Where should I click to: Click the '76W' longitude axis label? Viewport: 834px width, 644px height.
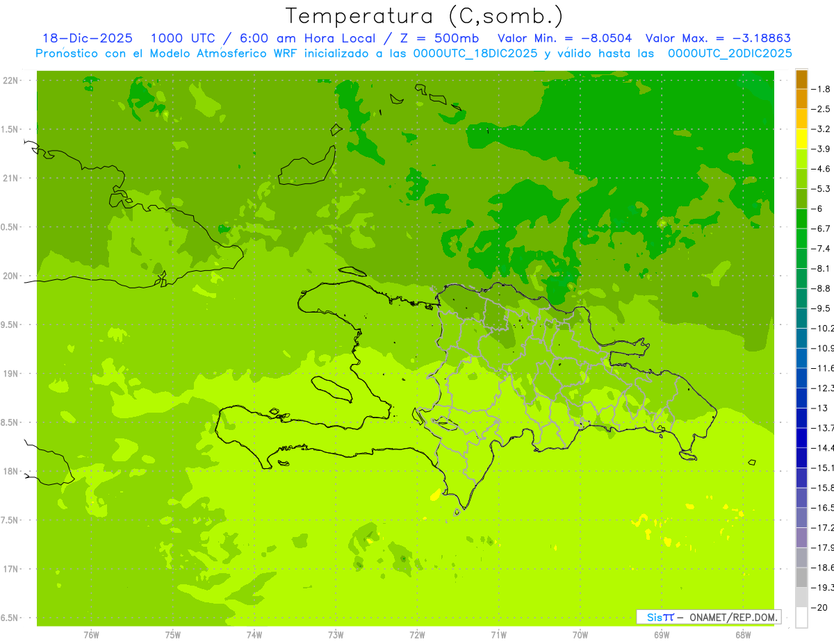(x=91, y=634)
